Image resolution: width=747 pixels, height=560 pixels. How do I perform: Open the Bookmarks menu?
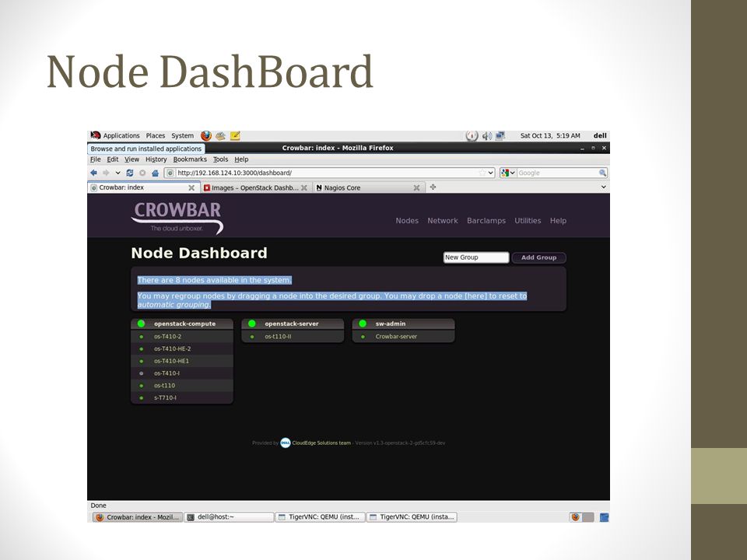point(190,159)
